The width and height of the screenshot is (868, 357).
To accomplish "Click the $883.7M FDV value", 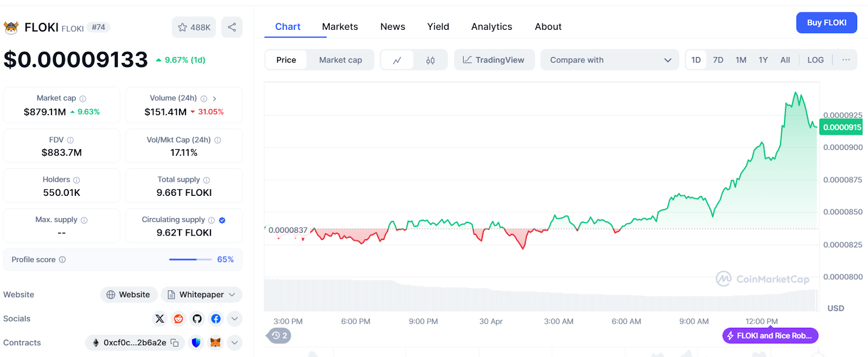I will [62, 152].
